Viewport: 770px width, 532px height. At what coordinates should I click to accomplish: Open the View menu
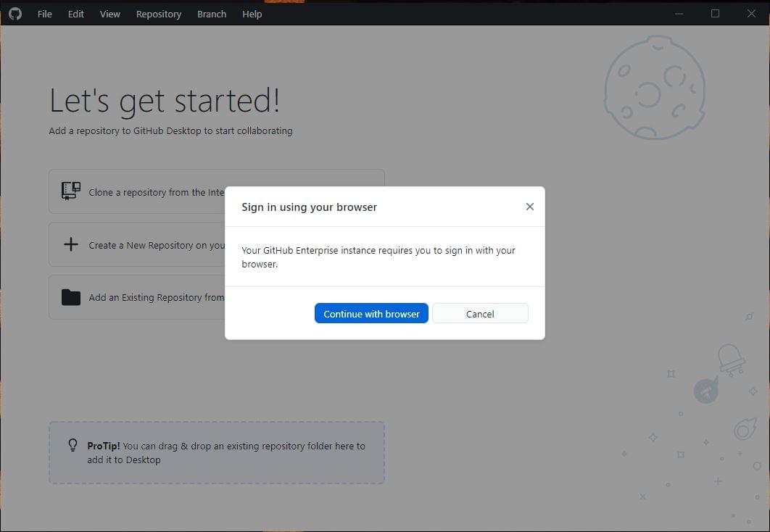(110, 14)
